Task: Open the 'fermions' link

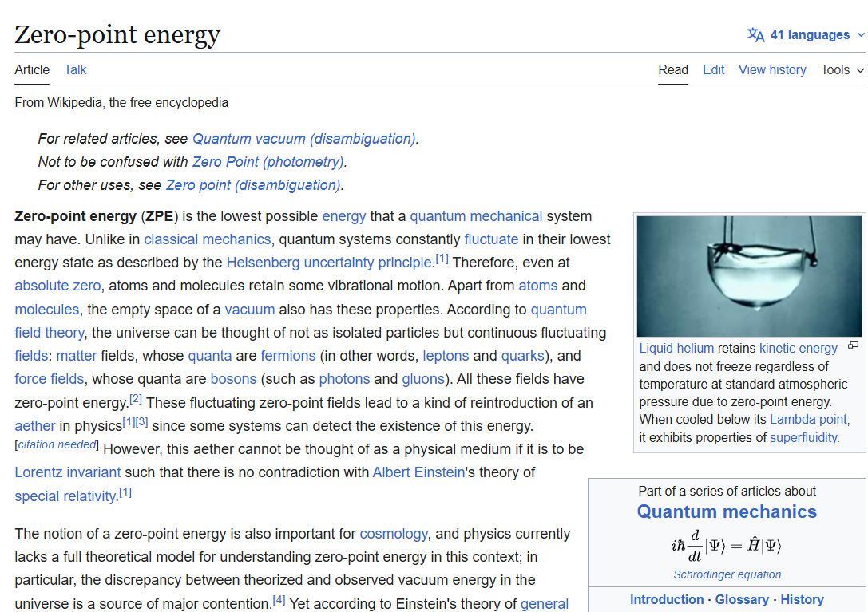Action: click(287, 356)
